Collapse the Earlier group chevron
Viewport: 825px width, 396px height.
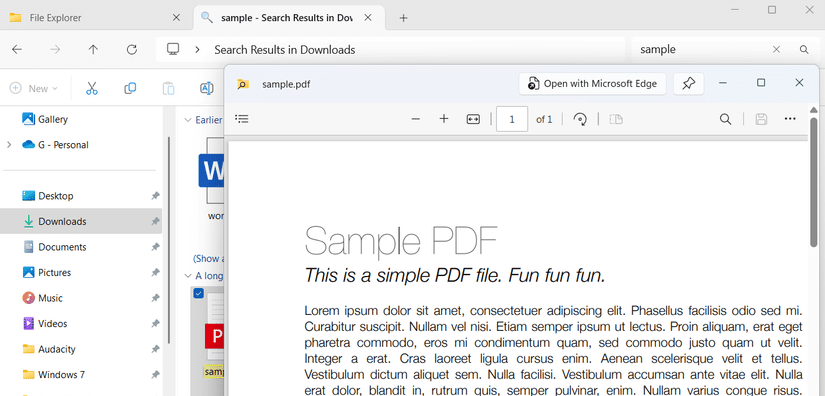(x=187, y=120)
